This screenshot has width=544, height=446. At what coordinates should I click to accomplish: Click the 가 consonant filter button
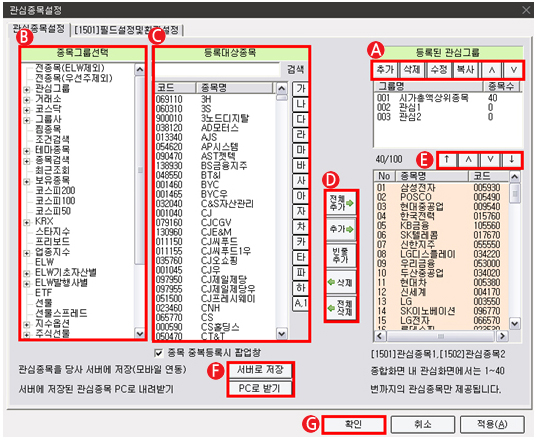(x=300, y=89)
